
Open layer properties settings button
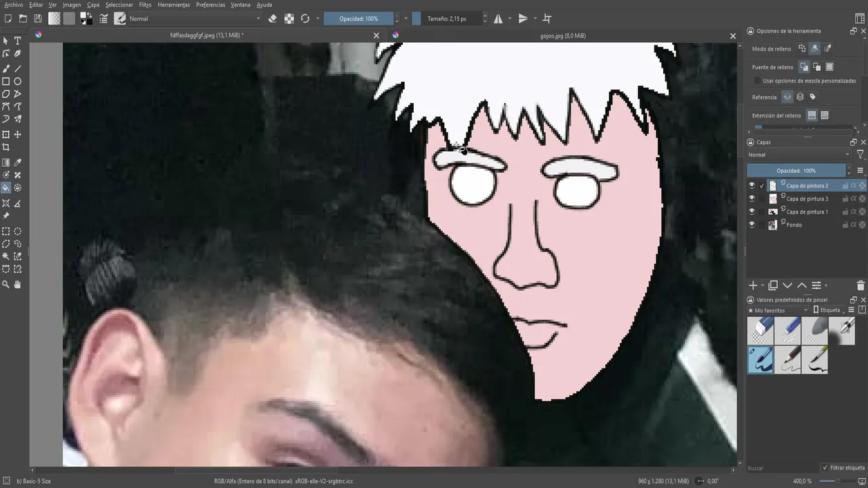tap(816, 285)
